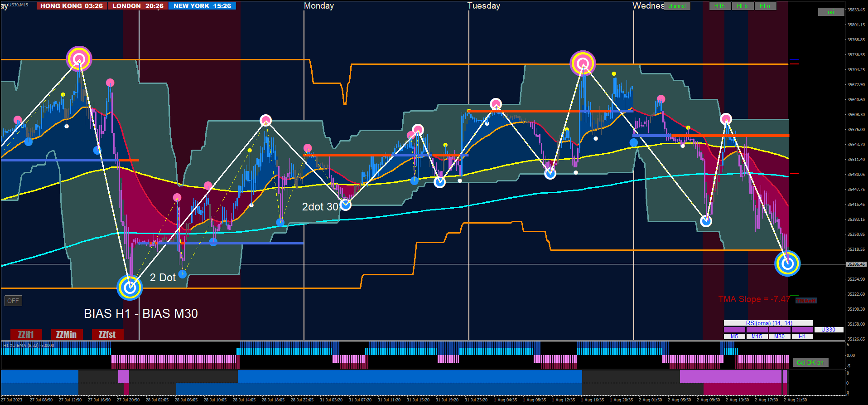Image resolution: width=868 pixels, height=405 pixels.
Task: Click the US30,M15 symbol label
Action: click(x=18, y=5)
